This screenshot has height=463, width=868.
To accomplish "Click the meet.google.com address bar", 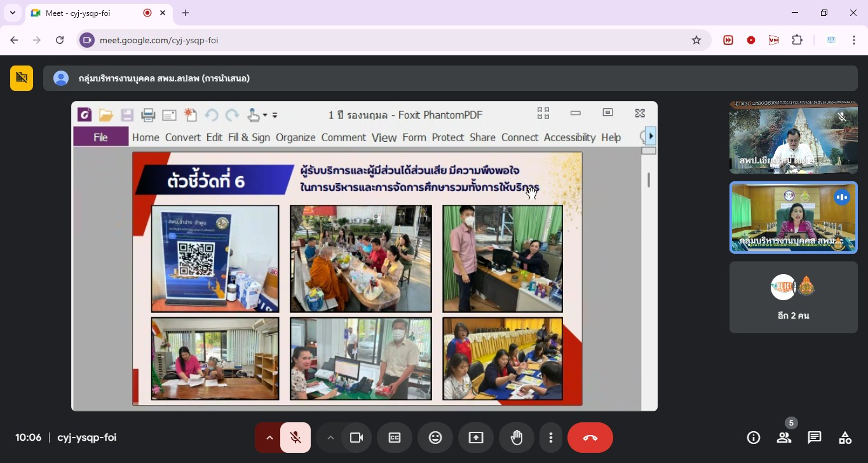I will point(381,40).
